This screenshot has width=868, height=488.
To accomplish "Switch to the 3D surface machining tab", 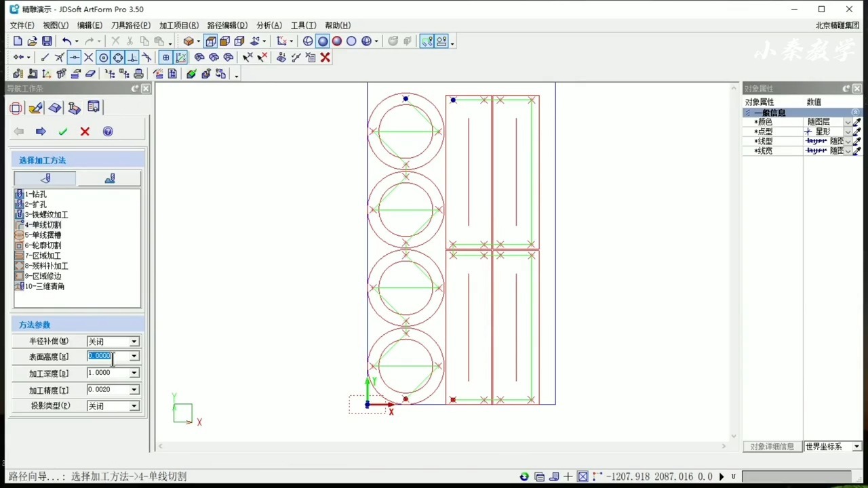I will [109, 178].
